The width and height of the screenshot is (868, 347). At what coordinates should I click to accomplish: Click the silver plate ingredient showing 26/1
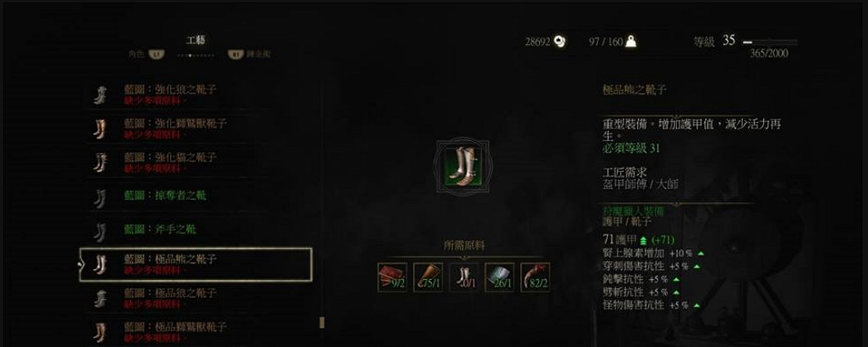tap(499, 277)
